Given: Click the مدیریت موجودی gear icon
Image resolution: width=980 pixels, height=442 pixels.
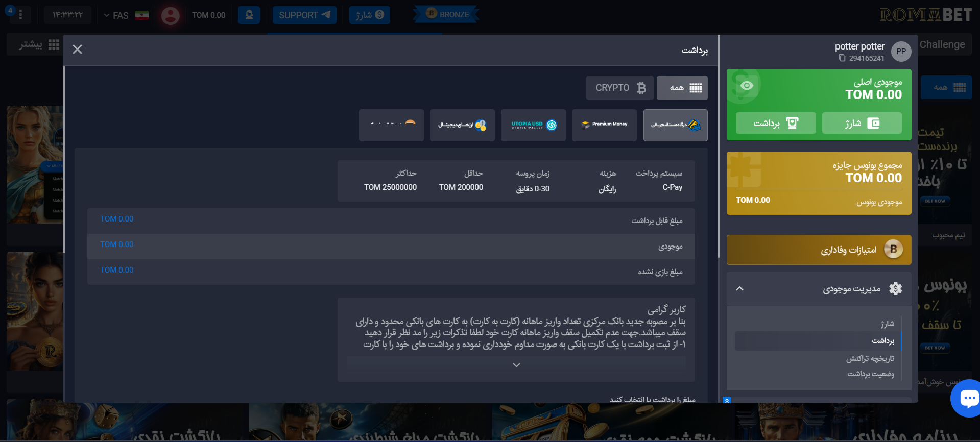Looking at the screenshot, I should point(895,289).
